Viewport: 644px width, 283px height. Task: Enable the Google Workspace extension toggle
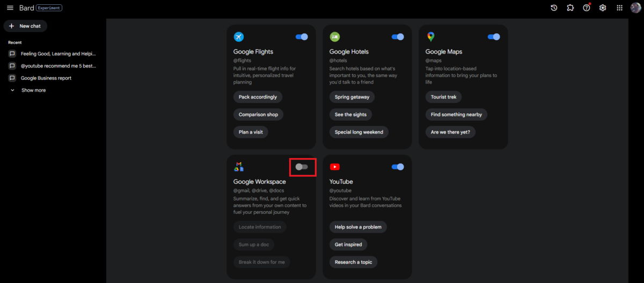pyautogui.click(x=302, y=167)
